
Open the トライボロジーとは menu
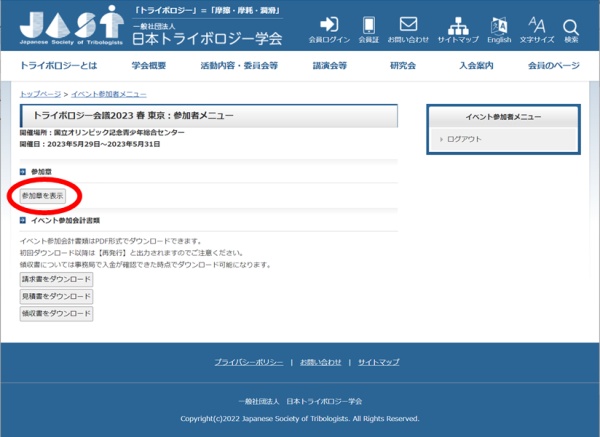point(61,65)
